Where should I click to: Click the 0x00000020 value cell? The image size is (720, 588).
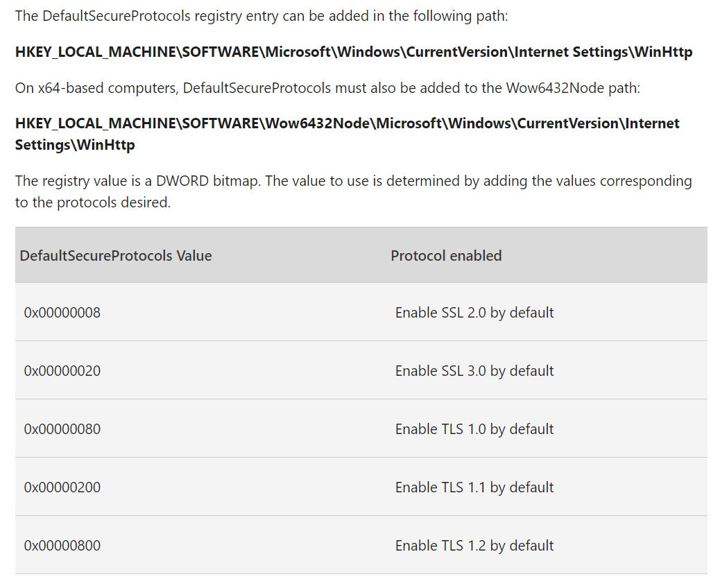pos(62,371)
